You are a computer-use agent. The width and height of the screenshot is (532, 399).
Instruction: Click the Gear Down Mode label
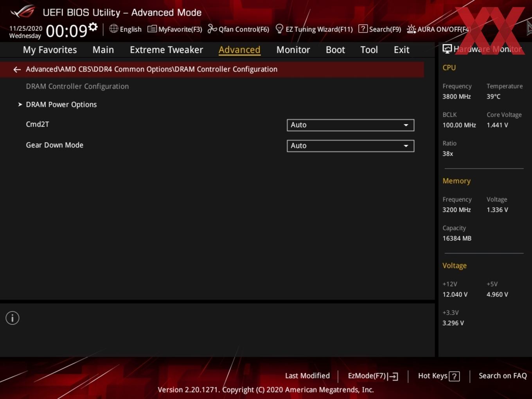click(x=54, y=145)
